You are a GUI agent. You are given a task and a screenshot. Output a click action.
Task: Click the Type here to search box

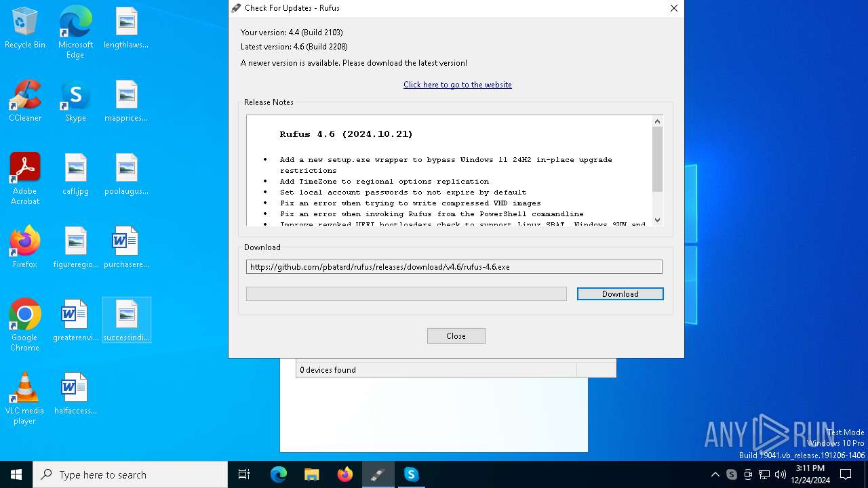(130, 474)
